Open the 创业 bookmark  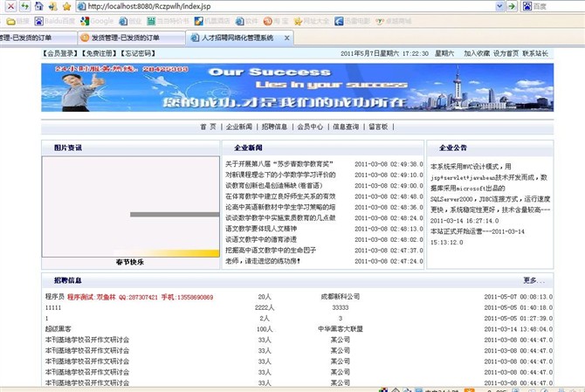coord(130,21)
